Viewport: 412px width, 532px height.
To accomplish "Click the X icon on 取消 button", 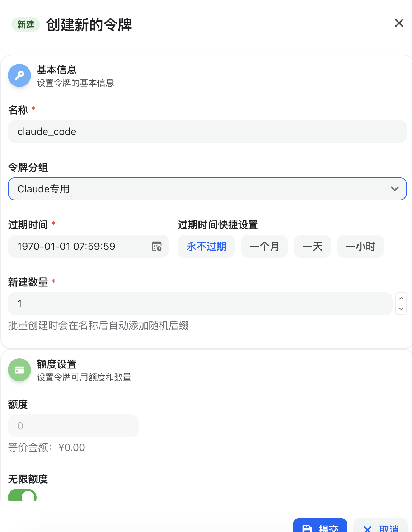I will tap(367, 529).
